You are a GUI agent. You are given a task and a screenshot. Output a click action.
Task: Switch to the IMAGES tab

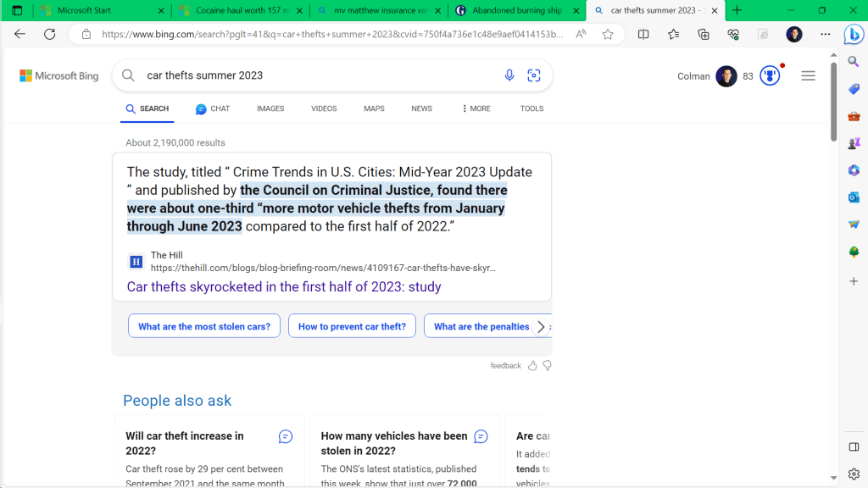coord(270,108)
